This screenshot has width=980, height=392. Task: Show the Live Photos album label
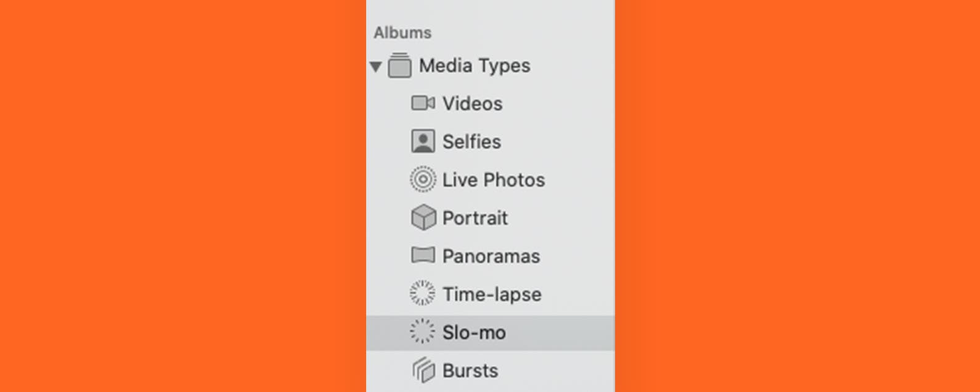494,180
